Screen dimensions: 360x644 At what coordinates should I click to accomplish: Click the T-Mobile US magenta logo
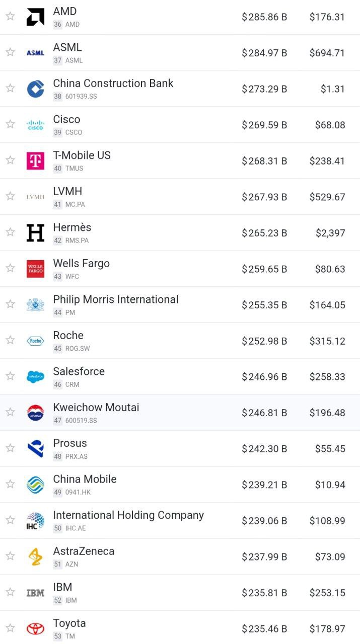coord(35,161)
